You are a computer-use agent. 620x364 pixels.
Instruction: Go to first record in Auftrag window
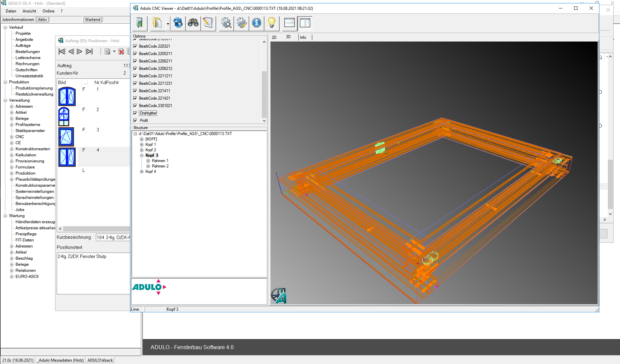[62, 51]
